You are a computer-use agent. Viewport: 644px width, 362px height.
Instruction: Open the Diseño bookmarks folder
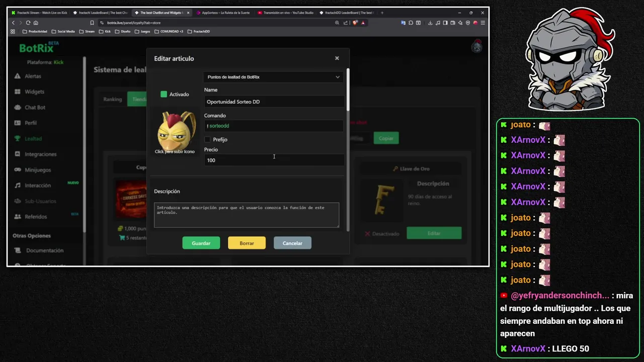[122, 31]
